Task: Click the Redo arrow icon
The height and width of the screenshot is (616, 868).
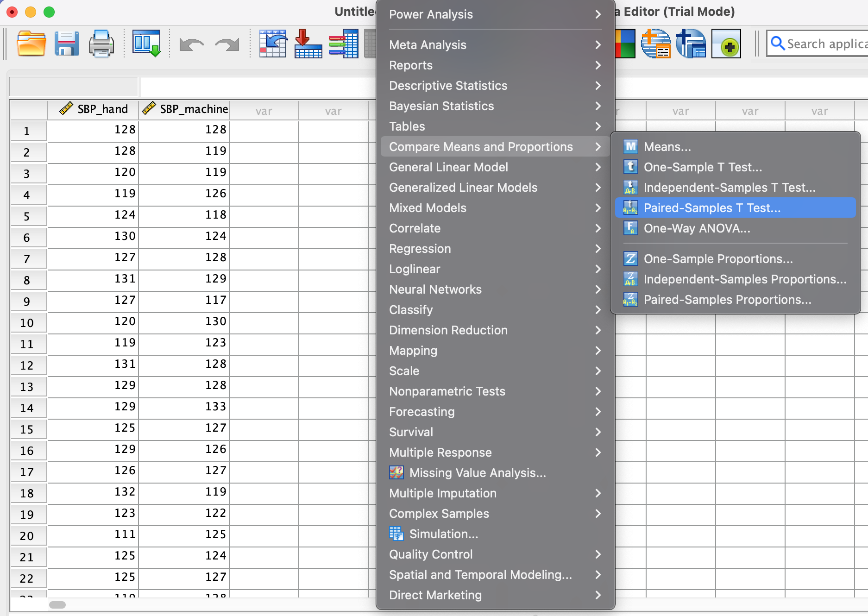Action: (227, 45)
